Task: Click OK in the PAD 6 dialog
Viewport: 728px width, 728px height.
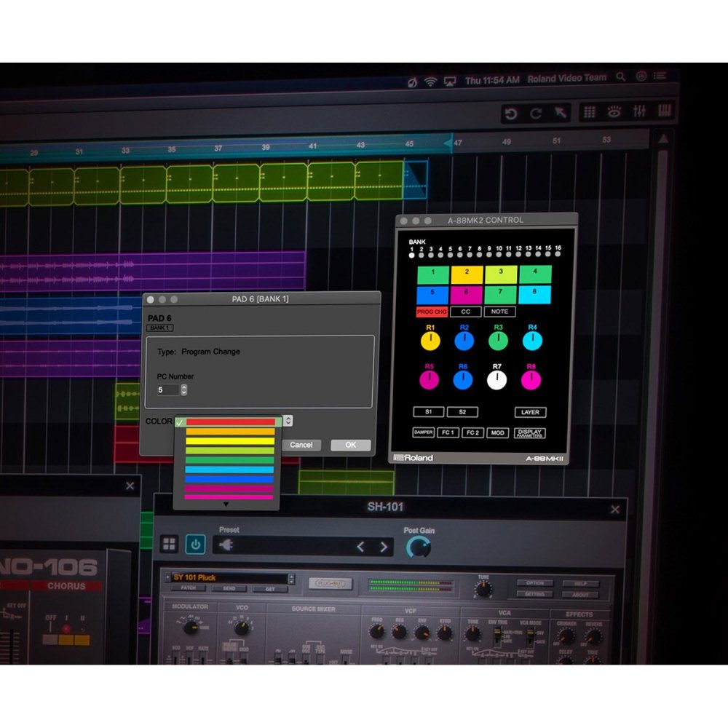Action: point(350,445)
